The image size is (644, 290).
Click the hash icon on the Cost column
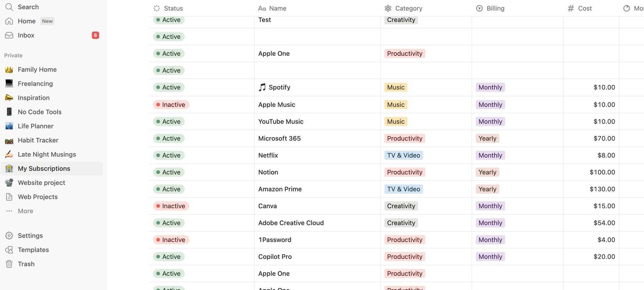pos(570,8)
